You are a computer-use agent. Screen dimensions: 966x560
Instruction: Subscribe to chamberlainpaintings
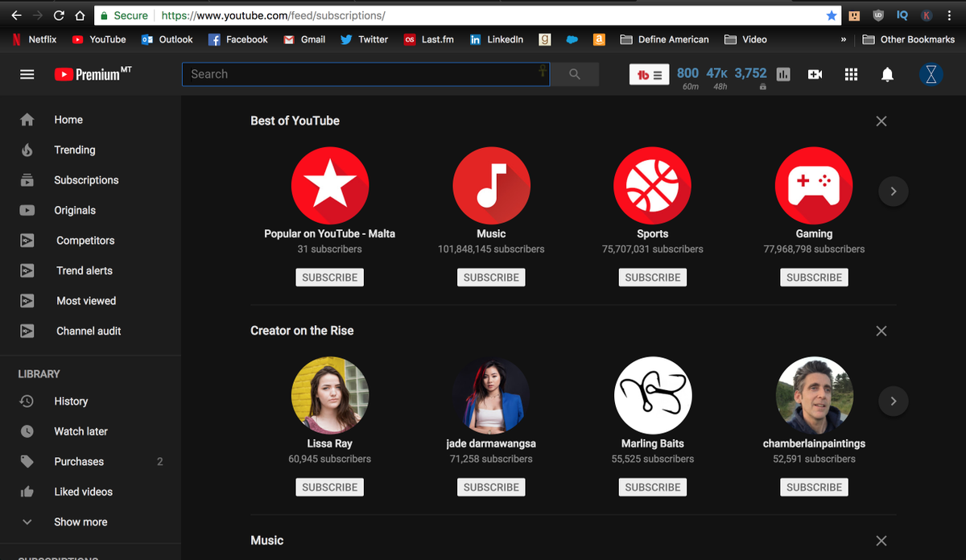tap(814, 488)
